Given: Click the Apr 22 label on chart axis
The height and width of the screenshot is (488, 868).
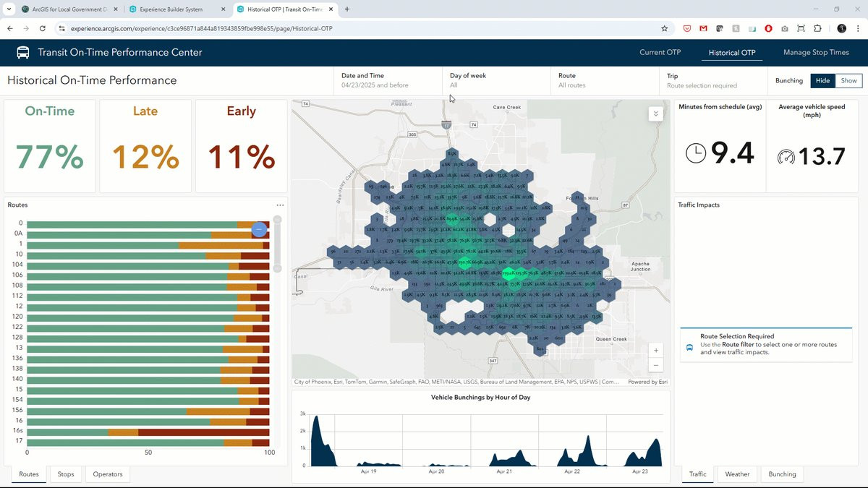Looking at the screenshot, I should pos(572,471).
